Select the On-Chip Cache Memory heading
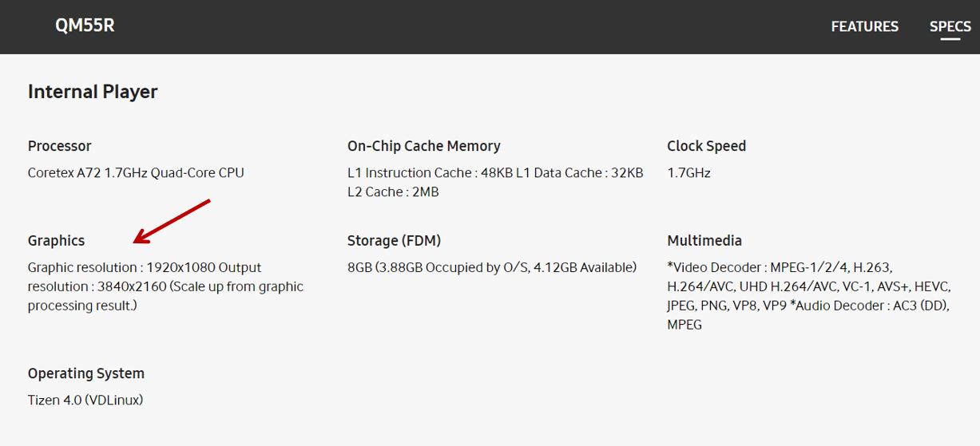Image resolution: width=980 pixels, height=446 pixels. click(x=424, y=146)
